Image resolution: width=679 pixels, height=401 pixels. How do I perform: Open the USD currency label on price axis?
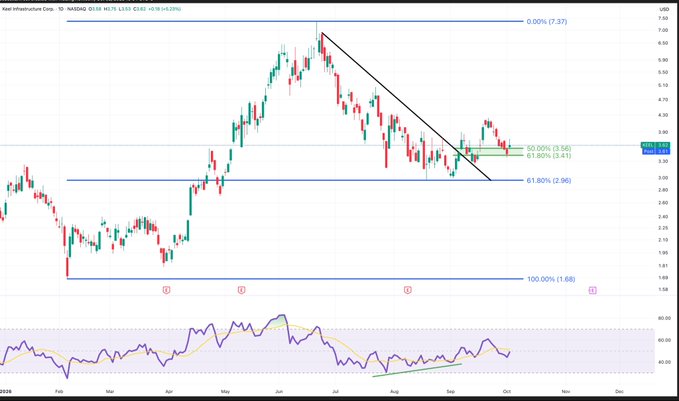click(x=664, y=9)
